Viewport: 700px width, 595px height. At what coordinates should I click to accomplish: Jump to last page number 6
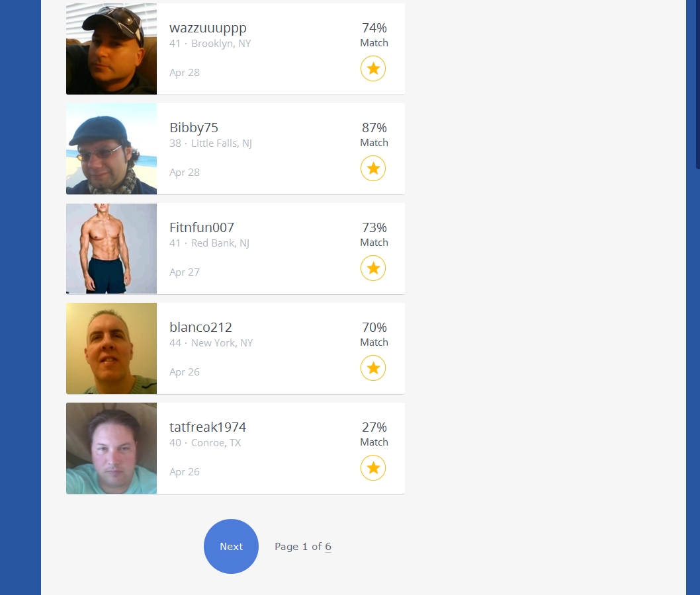point(328,547)
